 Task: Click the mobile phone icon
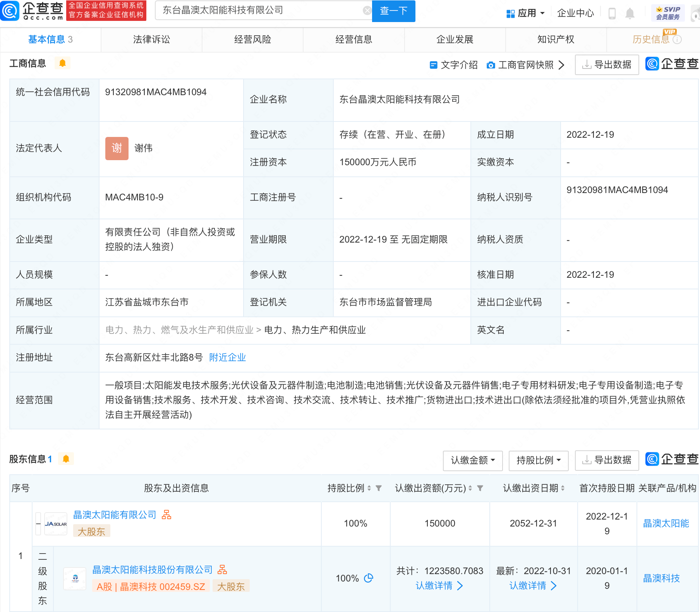pos(612,14)
